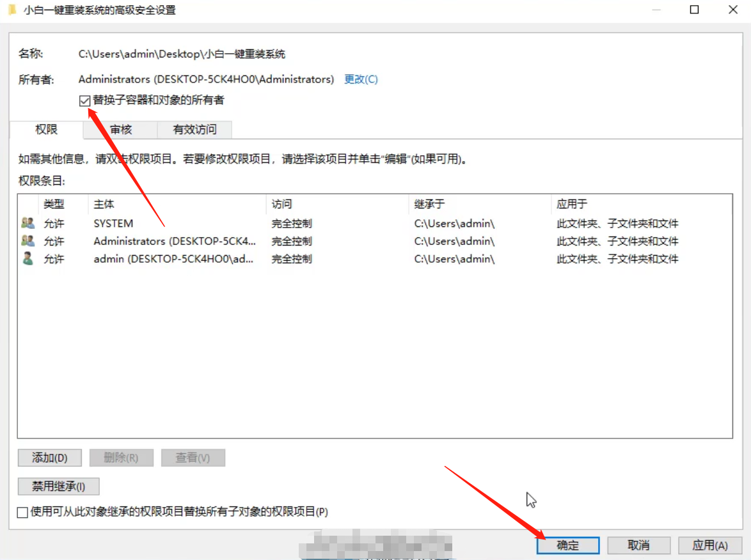Enable 使用可从此对象继承的权限项目替换所有子对象的权限项目
Viewport: 751px width, 560px height.
click(x=23, y=512)
